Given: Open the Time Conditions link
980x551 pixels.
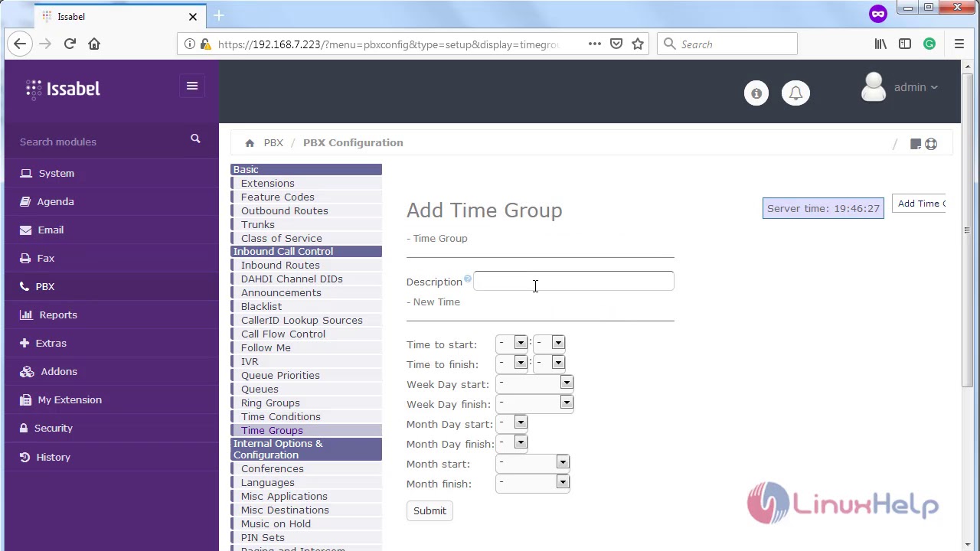Looking at the screenshot, I should click(x=281, y=416).
